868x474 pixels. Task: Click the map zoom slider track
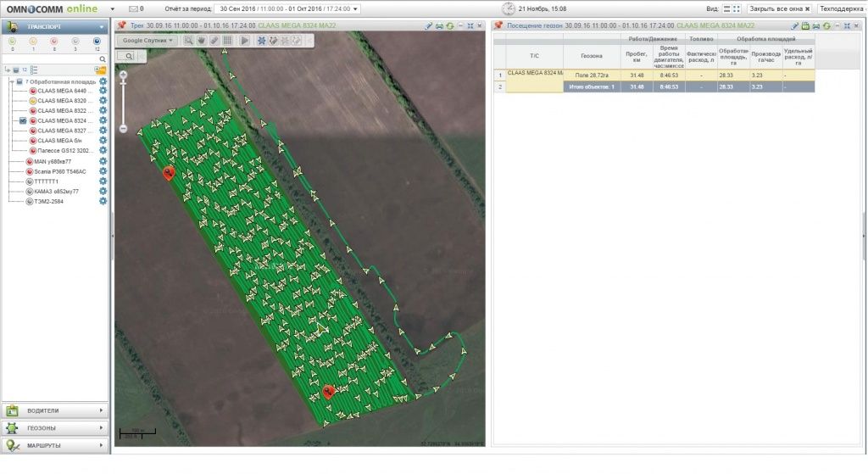[x=124, y=102]
